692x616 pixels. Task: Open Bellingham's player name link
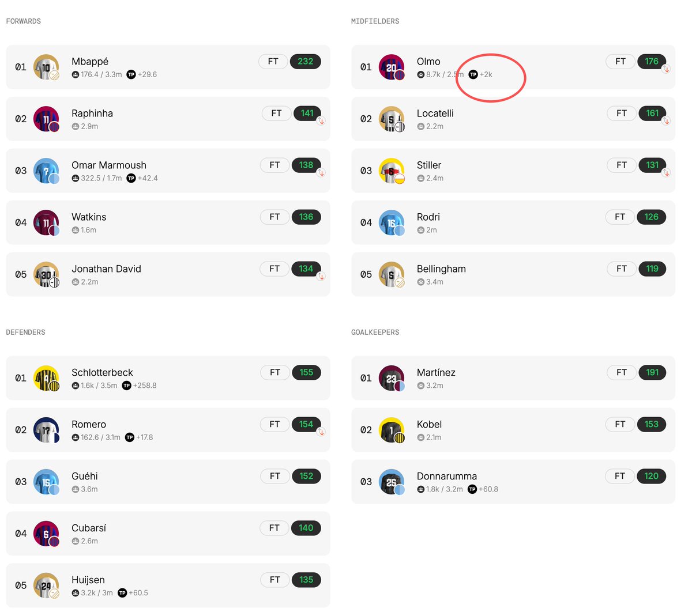(x=441, y=269)
